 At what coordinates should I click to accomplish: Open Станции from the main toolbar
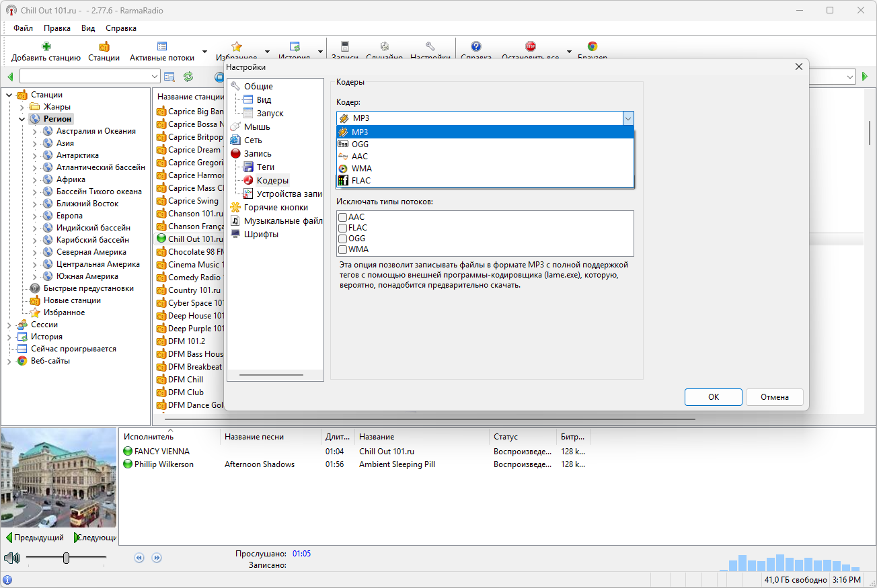click(x=104, y=46)
